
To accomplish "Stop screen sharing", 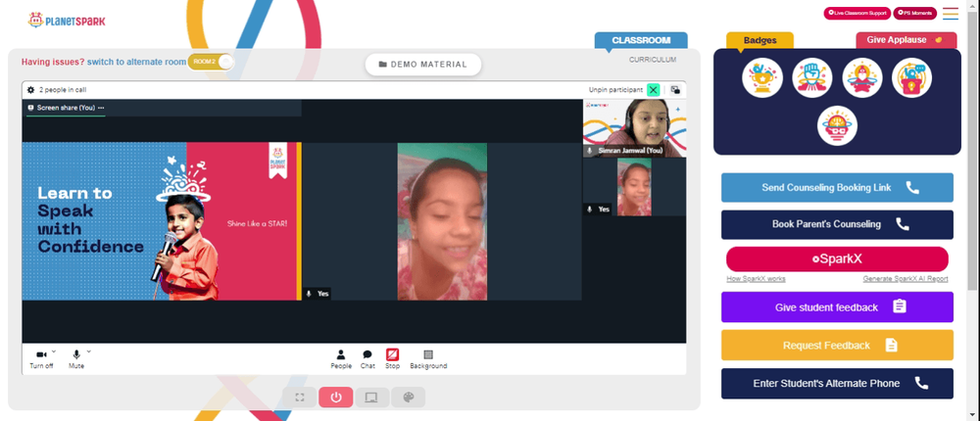I will [393, 359].
